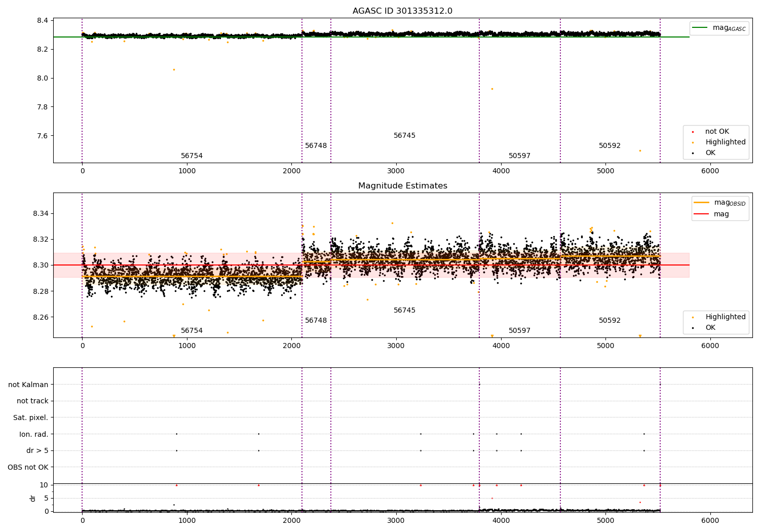Screen dimensions: 760x532
Task: Click y-axis tick 8.4 on top plot
Action: [x=42, y=21]
